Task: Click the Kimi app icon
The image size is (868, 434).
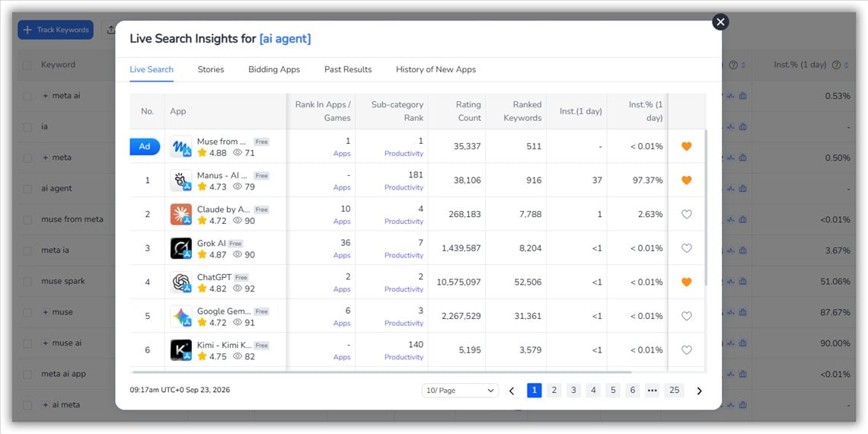Action: 181,349
